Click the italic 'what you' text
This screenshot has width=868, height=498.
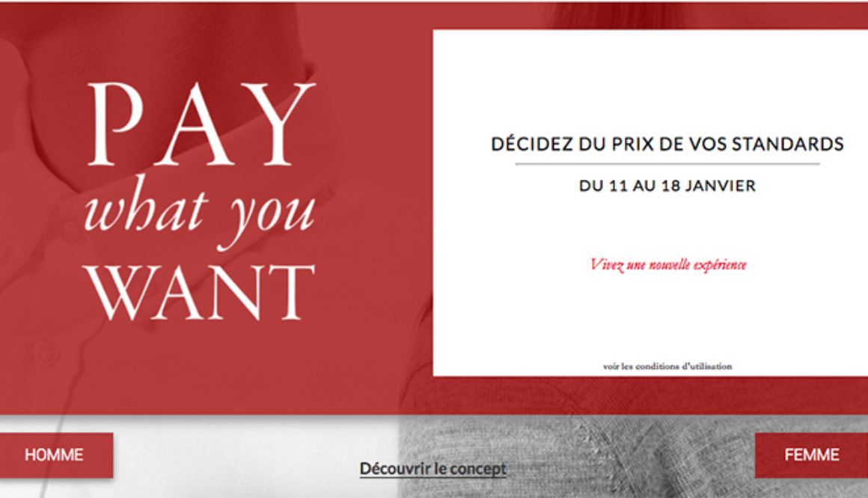pyautogui.click(x=199, y=213)
